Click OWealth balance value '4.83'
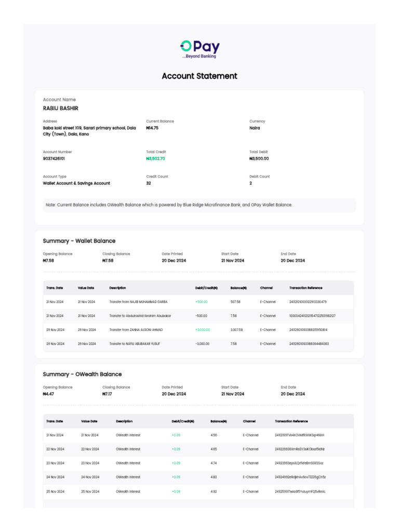 (214, 477)
